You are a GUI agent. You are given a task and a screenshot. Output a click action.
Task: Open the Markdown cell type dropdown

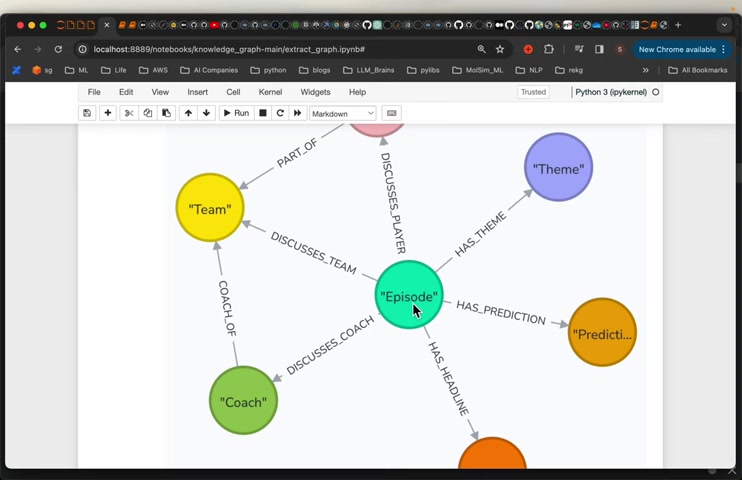click(343, 114)
